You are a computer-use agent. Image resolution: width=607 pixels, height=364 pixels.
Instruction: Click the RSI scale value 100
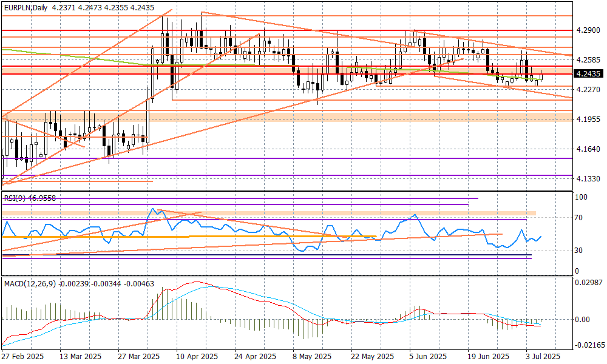coord(582,197)
